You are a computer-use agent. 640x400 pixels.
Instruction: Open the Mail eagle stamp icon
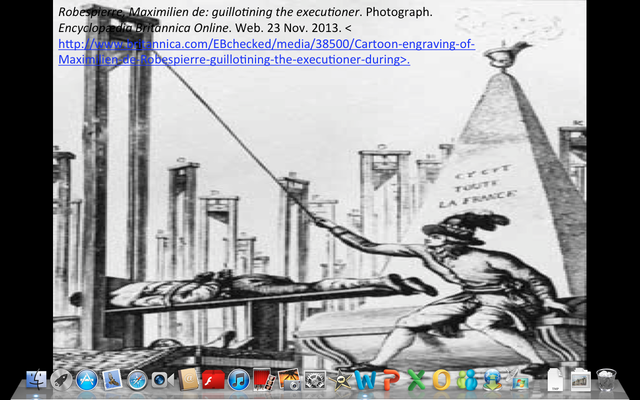(x=112, y=380)
